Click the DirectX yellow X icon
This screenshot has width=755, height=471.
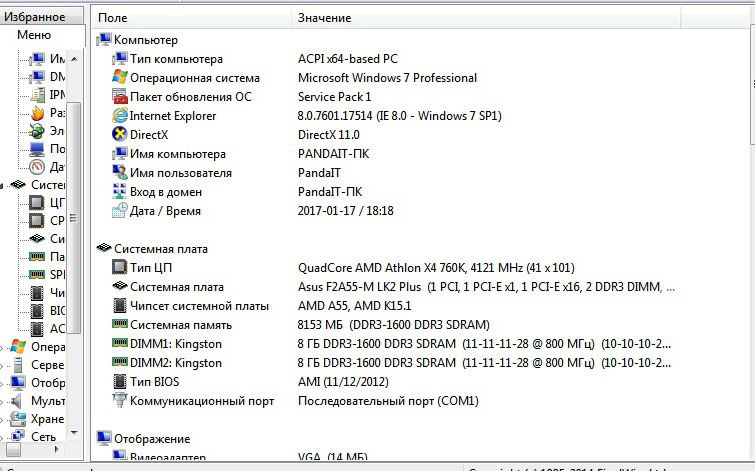119,134
